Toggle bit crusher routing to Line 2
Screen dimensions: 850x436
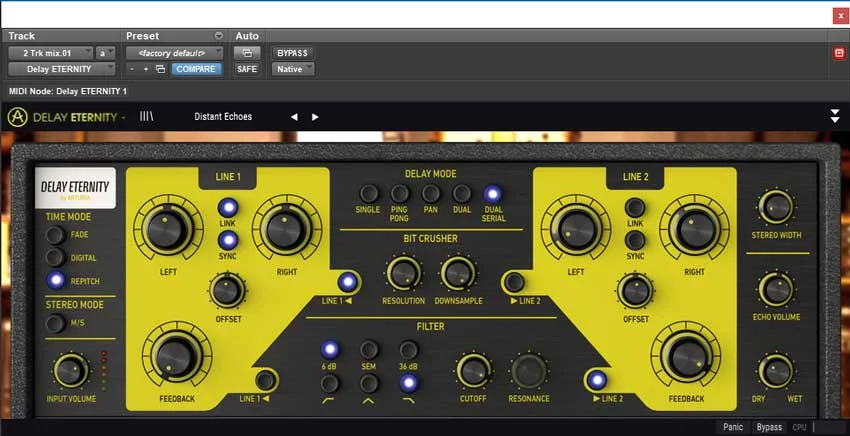coord(514,282)
